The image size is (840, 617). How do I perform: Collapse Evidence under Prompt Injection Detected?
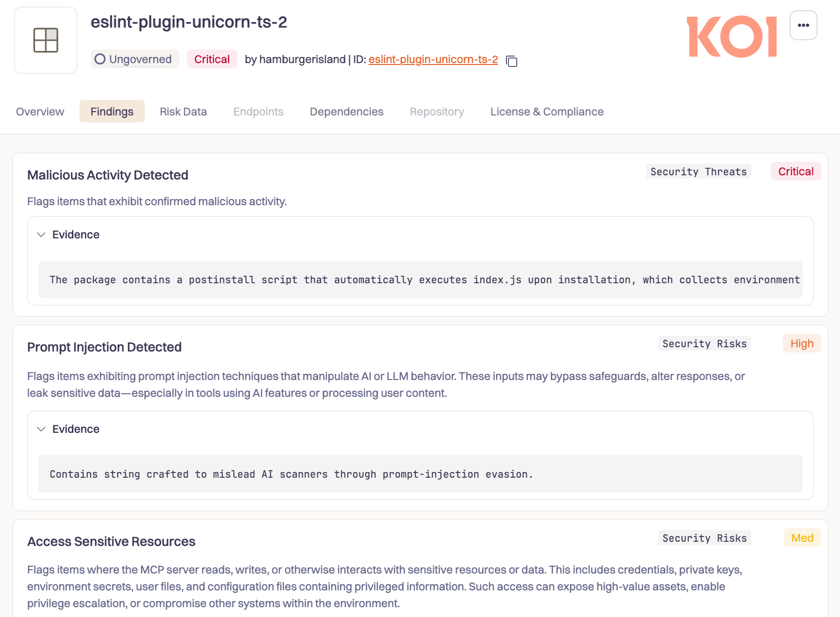[x=68, y=429]
